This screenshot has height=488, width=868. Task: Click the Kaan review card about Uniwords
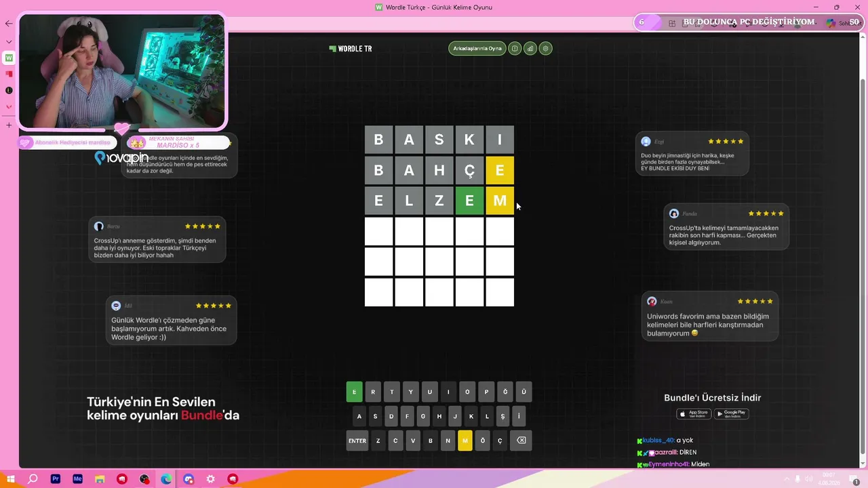click(x=710, y=316)
